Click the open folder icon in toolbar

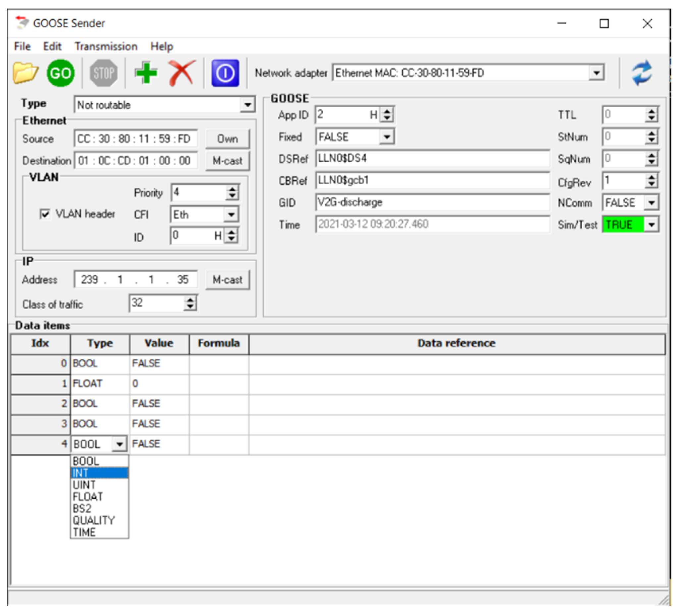25,73
